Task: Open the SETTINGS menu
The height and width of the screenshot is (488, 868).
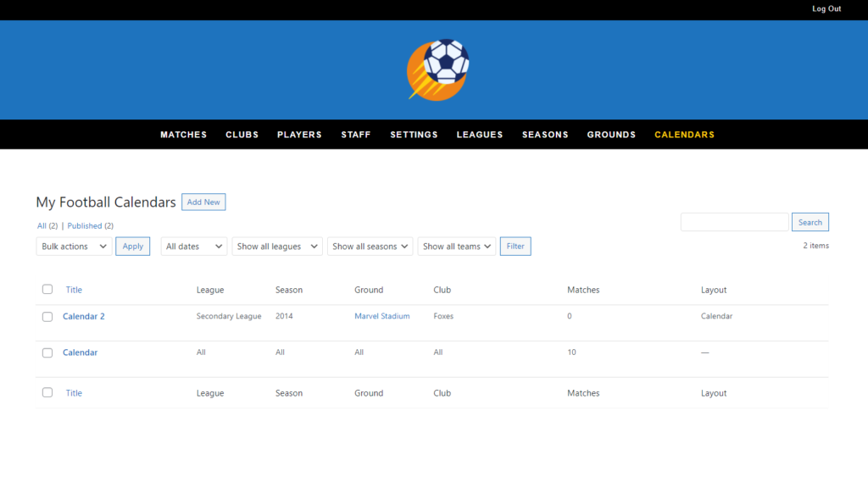Action: pos(414,135)
